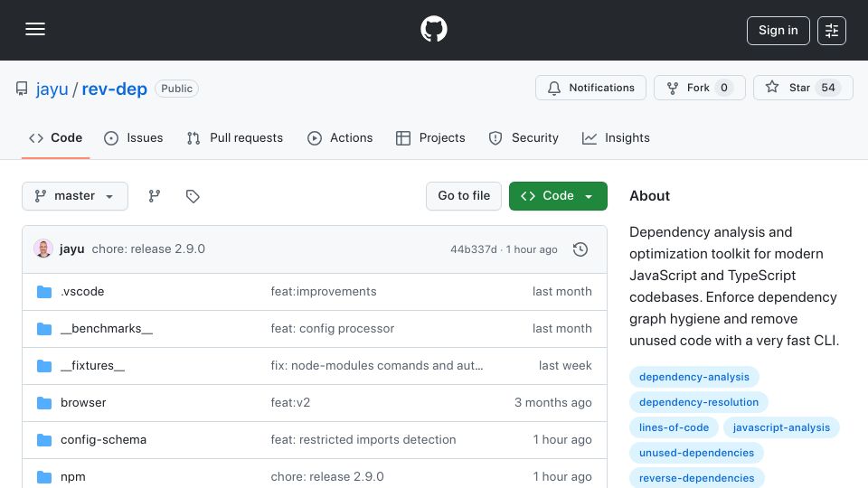Image resolution: width=868 pixels, height=488 pixels.
Task: Open the 'feat: restricted imports detection' commit
Action: click(363, 440)
